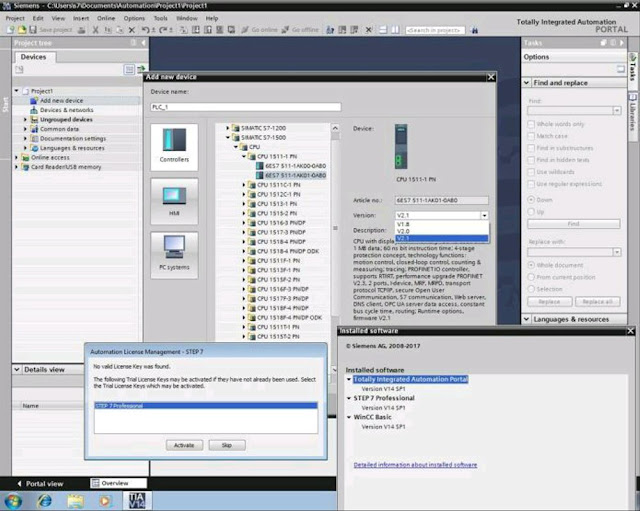
Task: Open the Replace with dropdown
Action: tap(616, 252)
